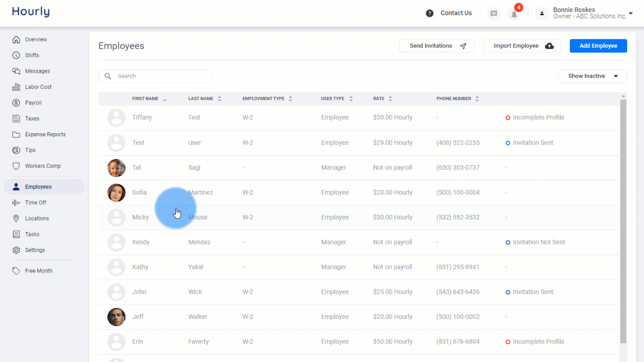
Task: Click the Contact Us link
Action: 456,13
